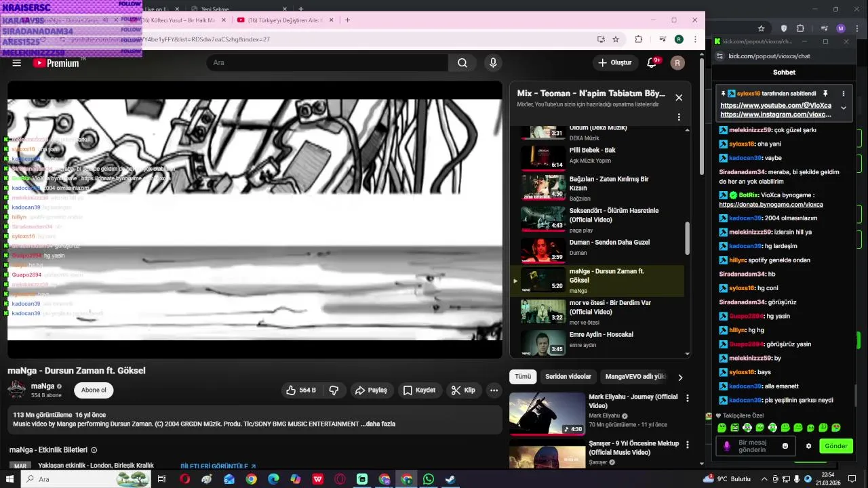Like the video with 564 B thumbs up

301,390
